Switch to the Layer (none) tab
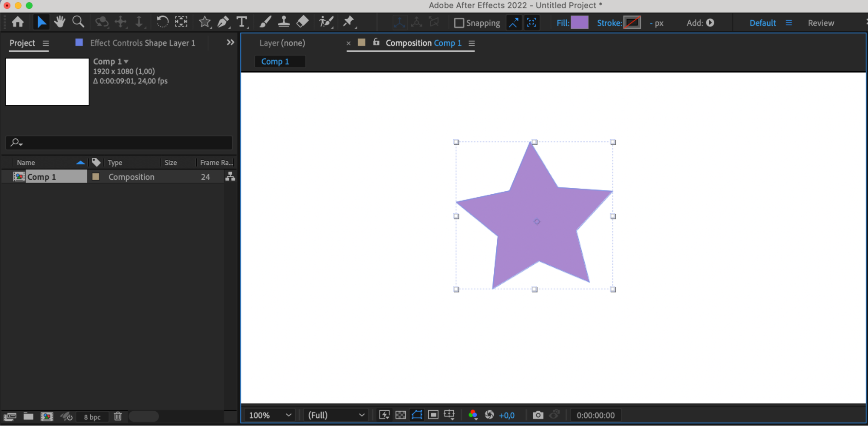Image resolution: width=868 pixels, height=426 pixels. 282,43
